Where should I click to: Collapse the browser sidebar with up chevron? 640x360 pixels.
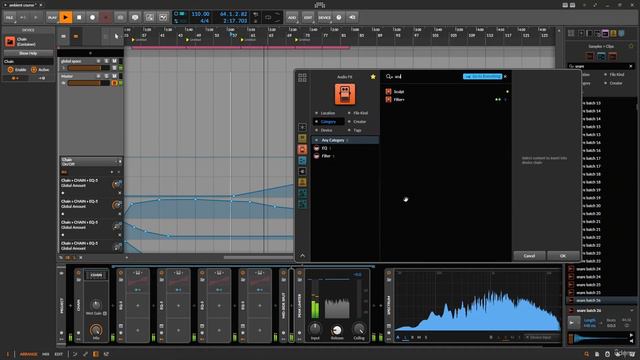click(x=302, y=256)
